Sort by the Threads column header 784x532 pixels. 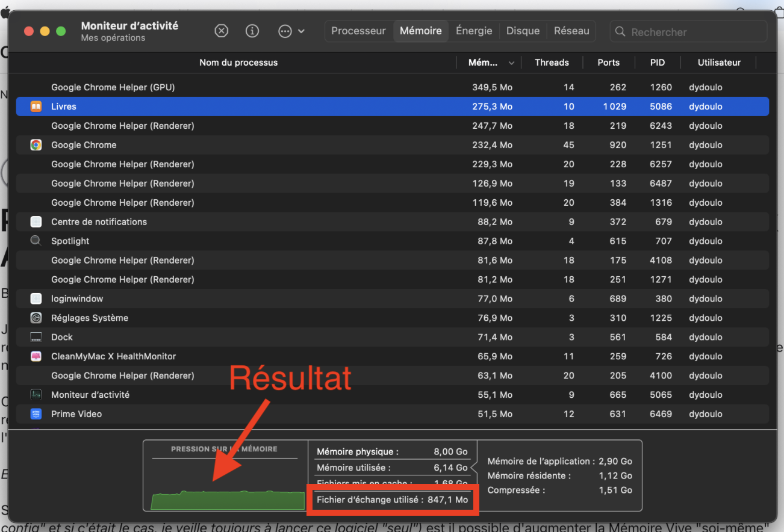point(552,63)
